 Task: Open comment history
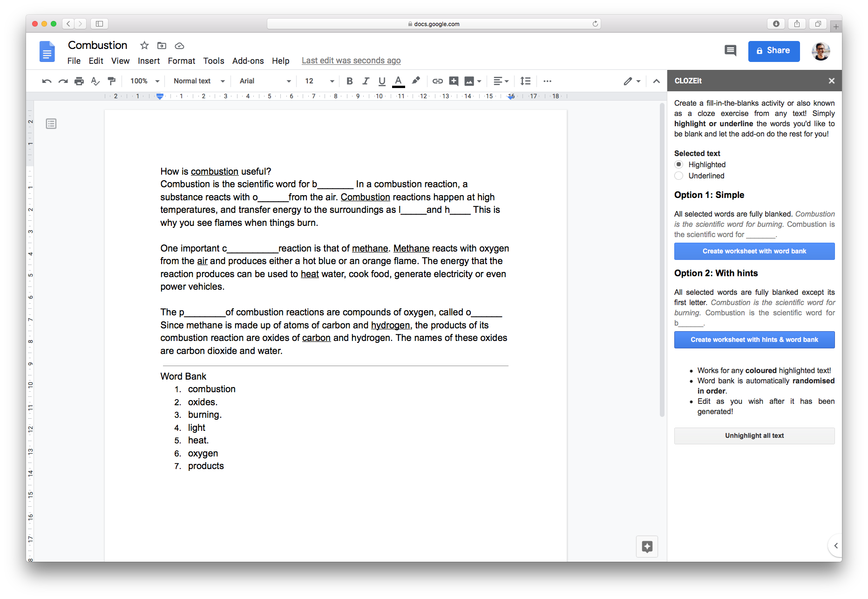click(x=730, y=51)
